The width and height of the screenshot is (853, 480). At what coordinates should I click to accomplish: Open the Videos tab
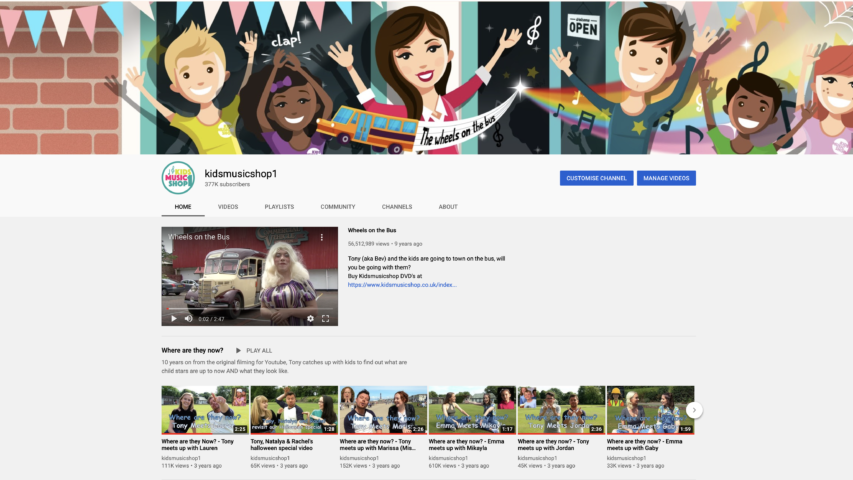tap(228, 207)
